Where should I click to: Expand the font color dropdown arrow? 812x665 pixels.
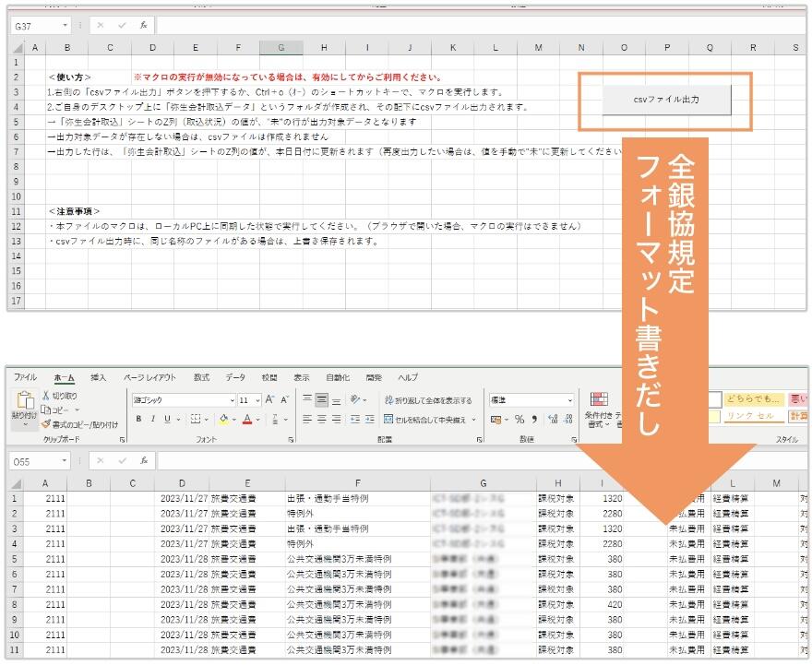click(x=257, y=420)
